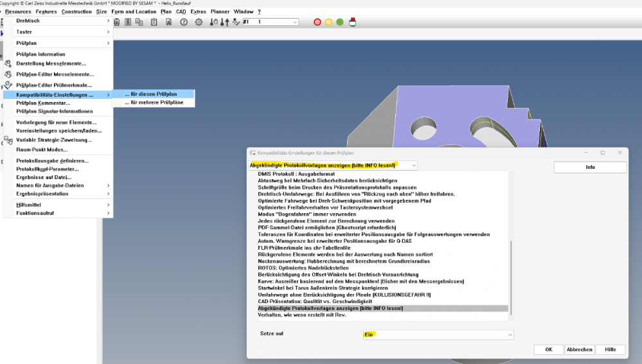The image size is (642, 364).
Task: Click the help question mark toolbar icon
Action: pyautogui.click(x=184, y=22)
